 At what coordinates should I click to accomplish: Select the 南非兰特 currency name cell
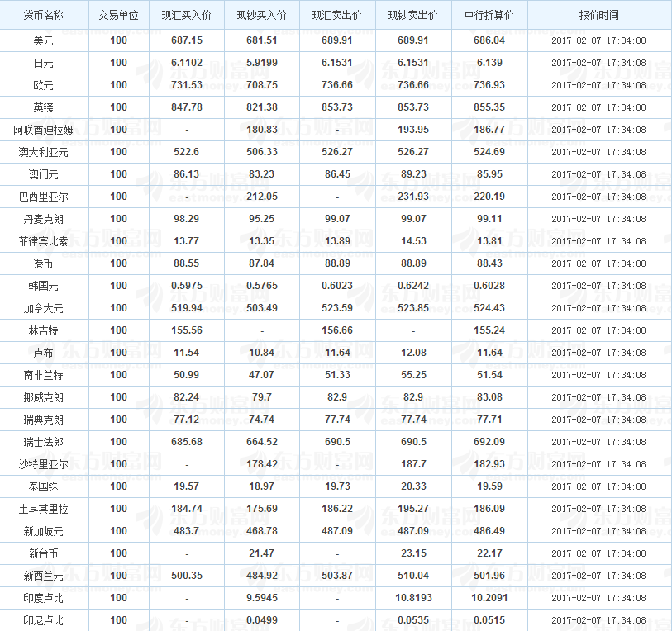coord(44,375)
